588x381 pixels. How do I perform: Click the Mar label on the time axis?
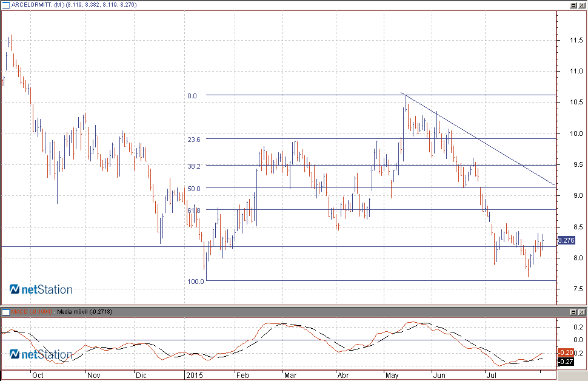click(290, 375)
